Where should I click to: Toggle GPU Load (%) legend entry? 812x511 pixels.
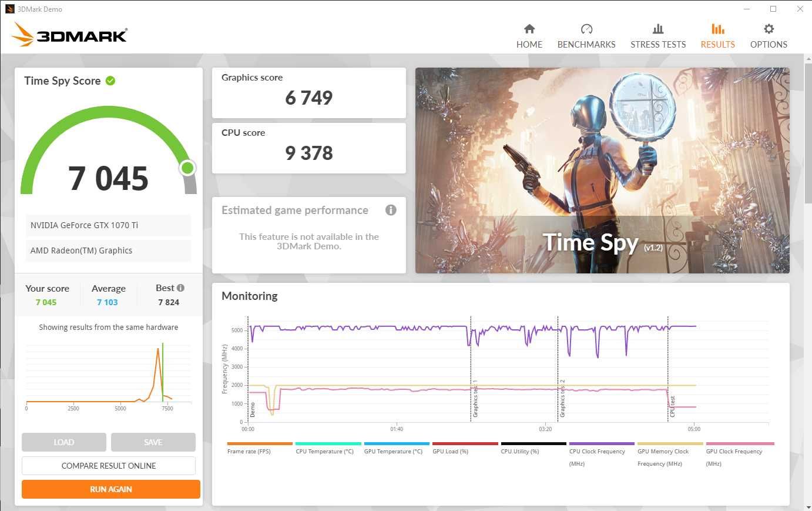pos(465,448)
